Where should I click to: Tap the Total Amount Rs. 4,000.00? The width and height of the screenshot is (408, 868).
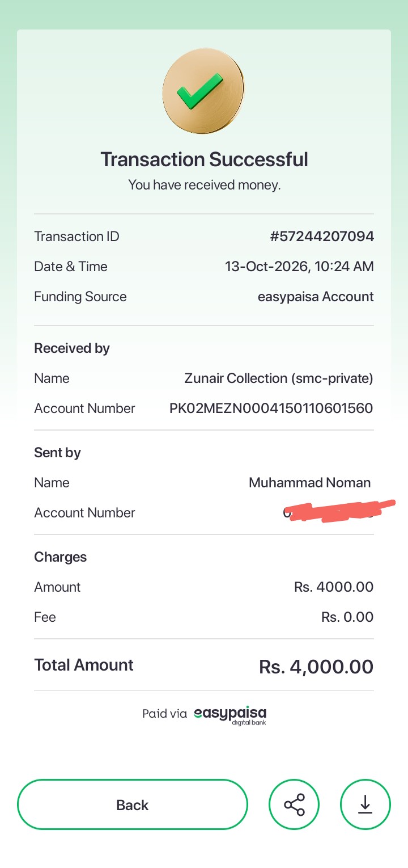(316, 667)
